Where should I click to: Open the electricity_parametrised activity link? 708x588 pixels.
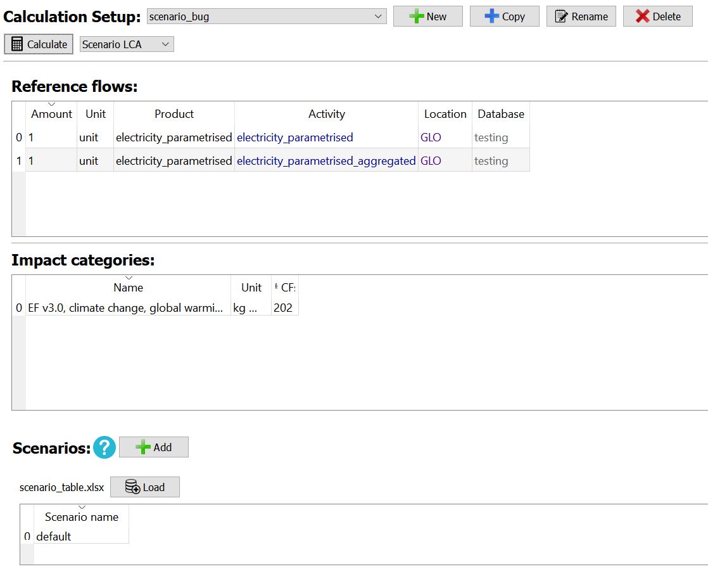click(295, 137)
